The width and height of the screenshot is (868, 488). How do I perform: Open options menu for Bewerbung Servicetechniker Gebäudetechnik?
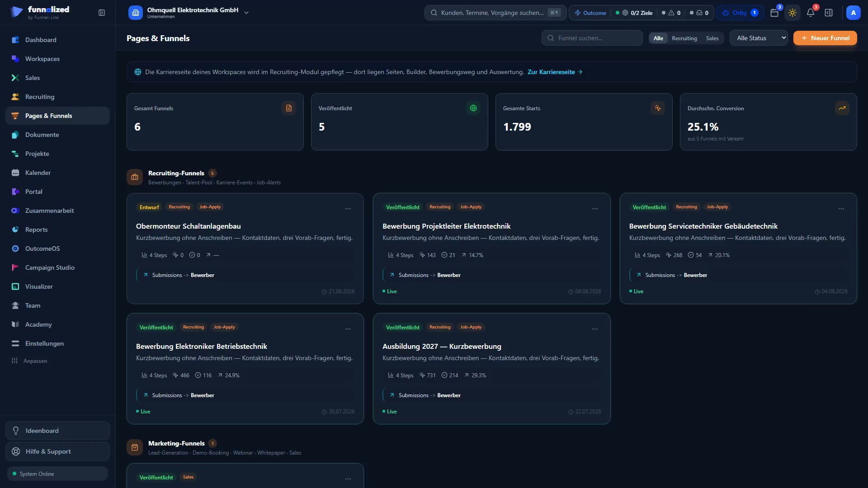pos(841,209)
